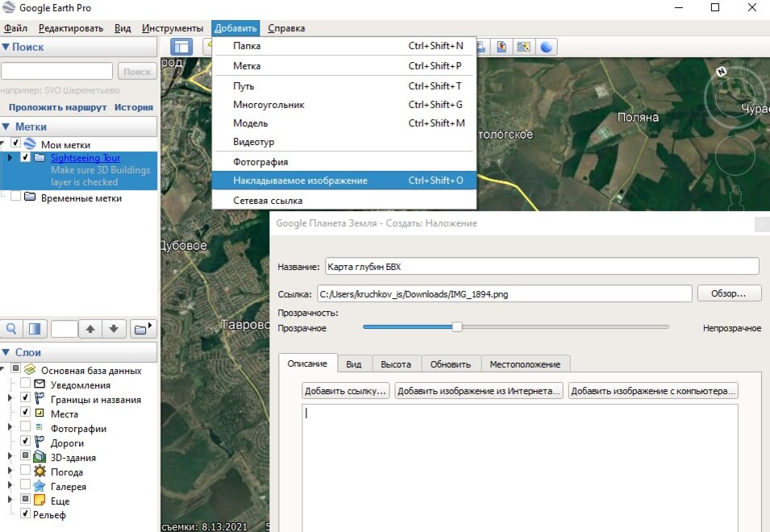This screenshot has width=770, height=532.
Task: Expand the 3D-здания tree arrow
Action: (x=10, y=455)
